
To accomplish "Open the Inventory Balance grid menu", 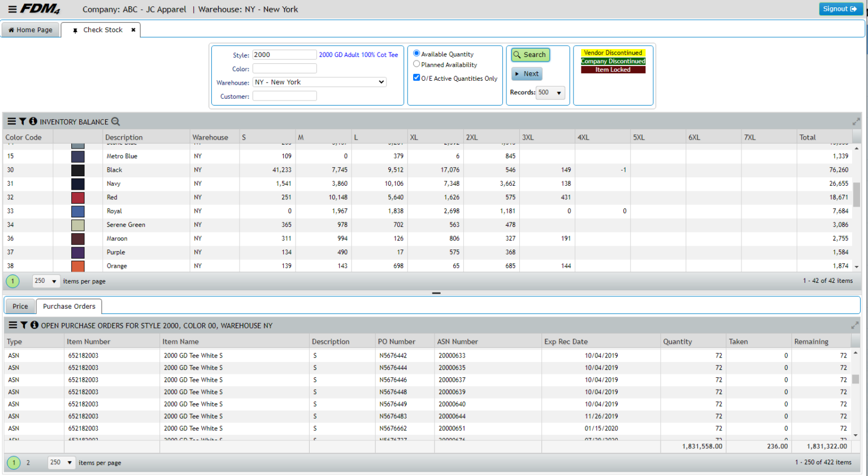I will tap(11, 121).
